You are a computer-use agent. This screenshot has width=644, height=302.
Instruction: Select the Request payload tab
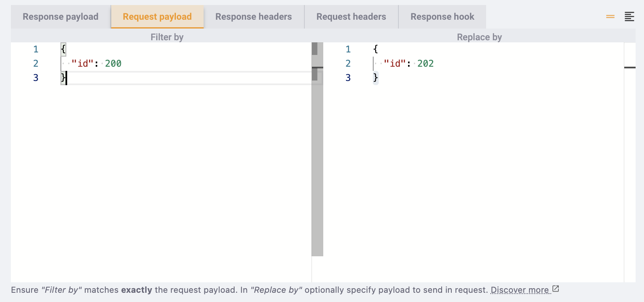point(157,17)
